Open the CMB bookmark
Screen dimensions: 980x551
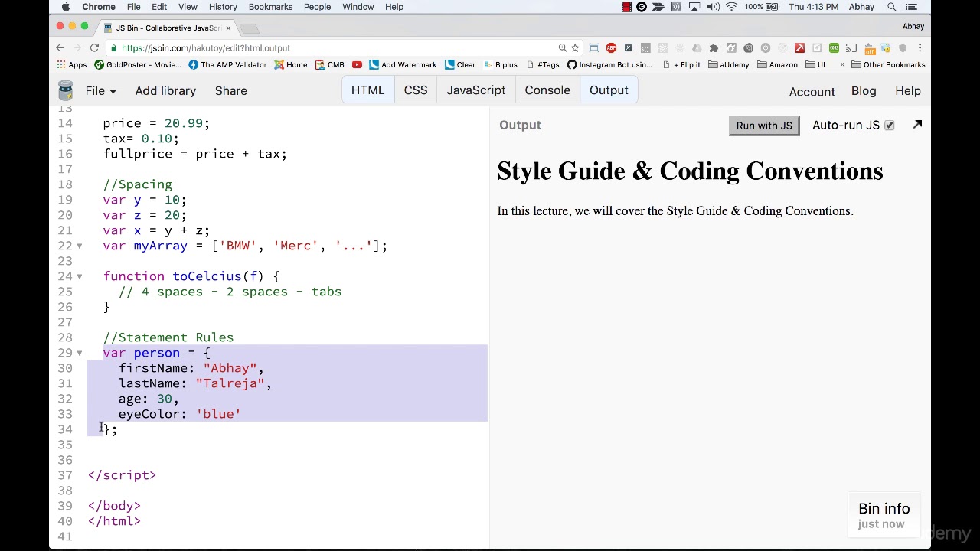point(330,65)
